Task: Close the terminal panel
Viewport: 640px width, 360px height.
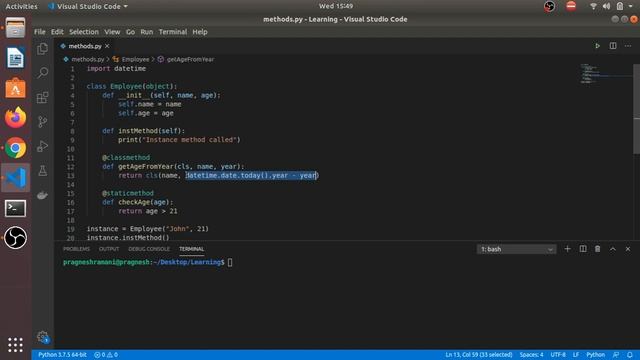Action: pyautogui.click(x=628, y=249)
